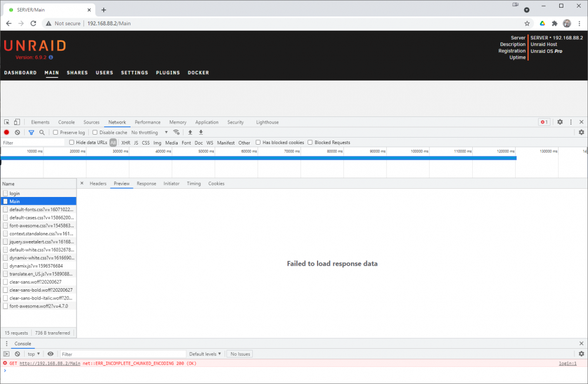
Task: Select the All request type filter
Action: pyautogui.click(x=113, y=143)
